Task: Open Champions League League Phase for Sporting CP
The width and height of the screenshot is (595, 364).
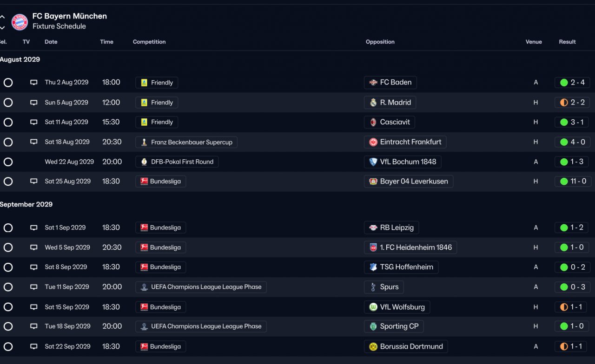Action: click(x=201, y=326)
